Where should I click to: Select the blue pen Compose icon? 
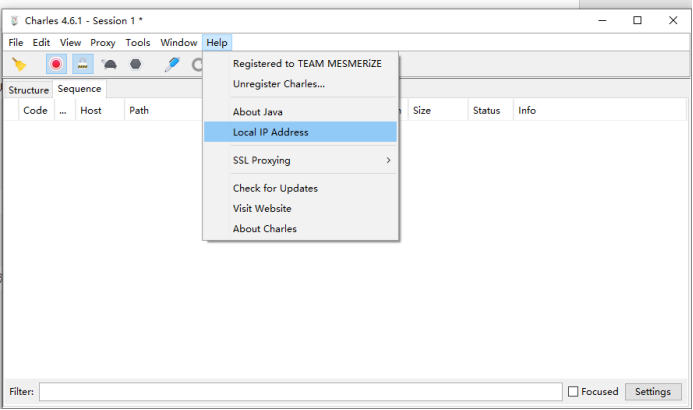[x=171, y=65]
